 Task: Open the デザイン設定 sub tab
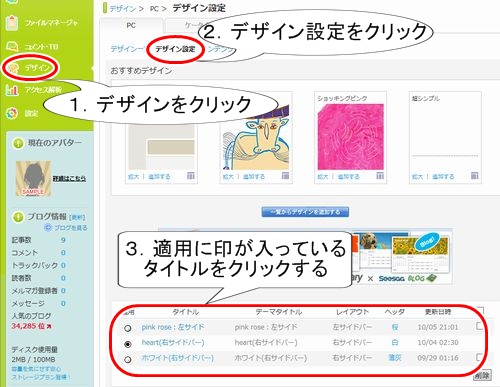175,49
